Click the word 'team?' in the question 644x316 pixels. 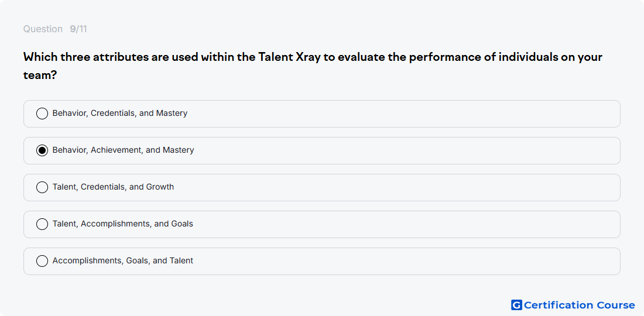pyautogui.click(x=40, y=75)
